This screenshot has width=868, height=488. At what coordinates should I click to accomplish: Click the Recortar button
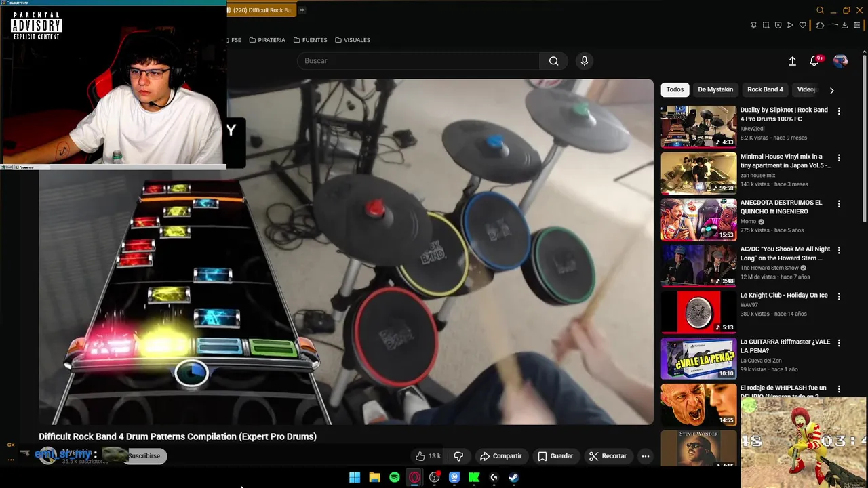pyautogui.click(x=608, y=456)
